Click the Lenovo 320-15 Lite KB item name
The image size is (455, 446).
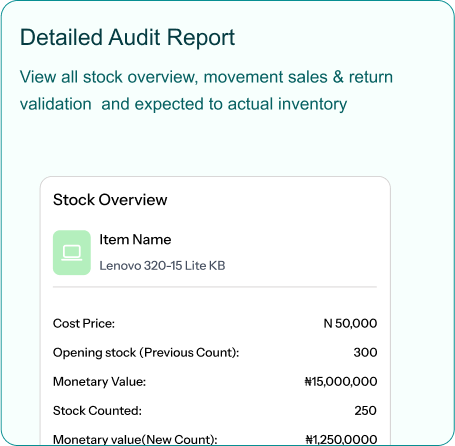pos(162,266)
